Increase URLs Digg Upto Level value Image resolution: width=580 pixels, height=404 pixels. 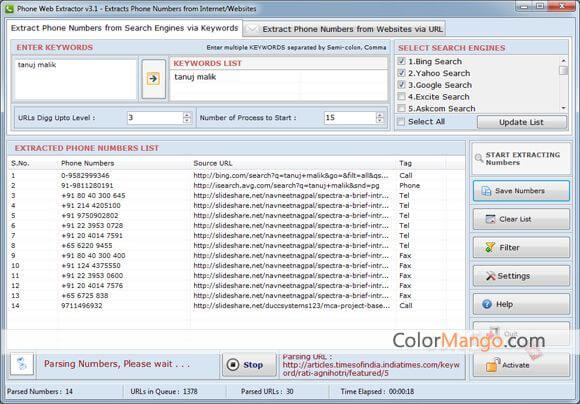coord(187,115)
